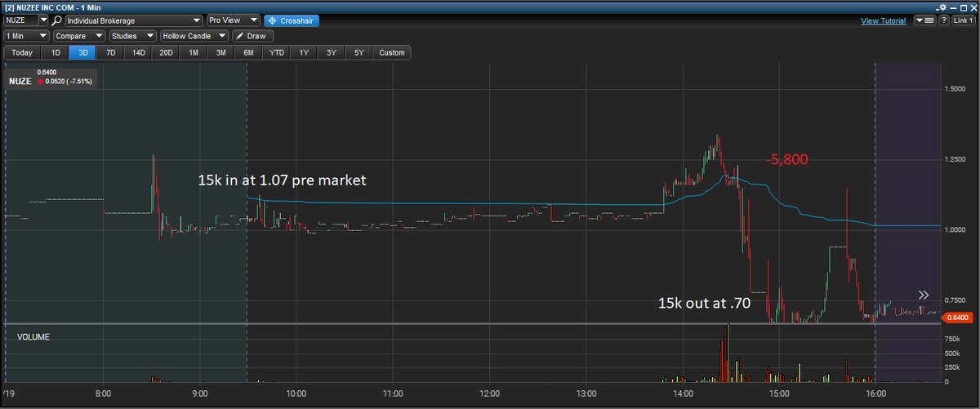Open the View Tutorial link
Image resolution: width=980 pixels, height=409 pixels.
[x=883, y=20]
